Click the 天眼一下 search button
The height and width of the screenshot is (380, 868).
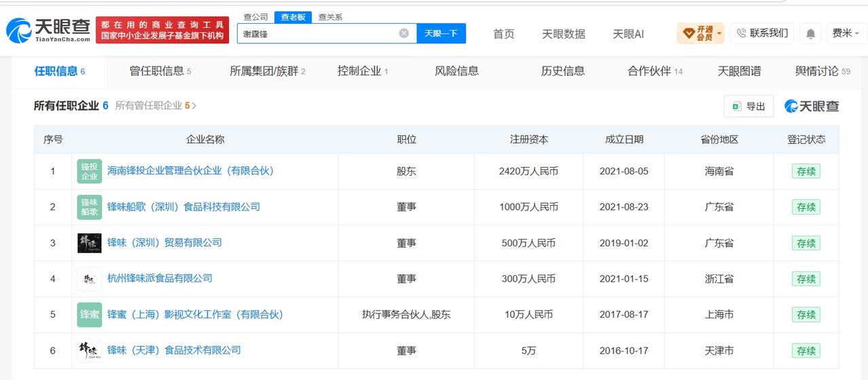441,33
